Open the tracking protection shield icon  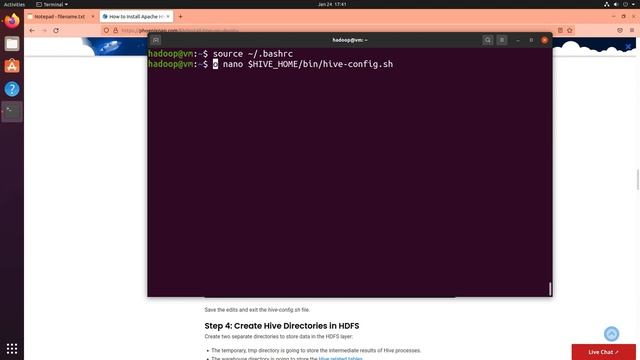click(x=107, y=31)
